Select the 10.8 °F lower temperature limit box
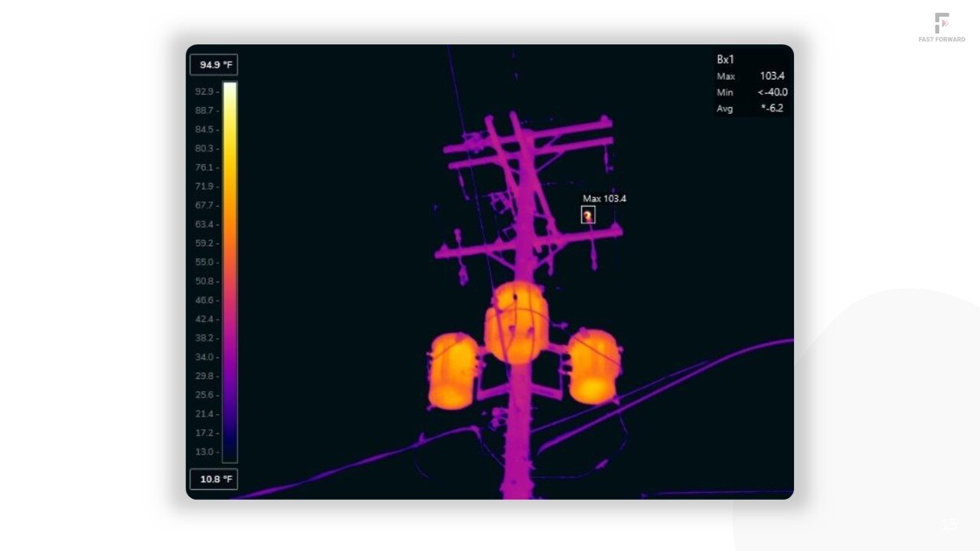 click(214, 480)
